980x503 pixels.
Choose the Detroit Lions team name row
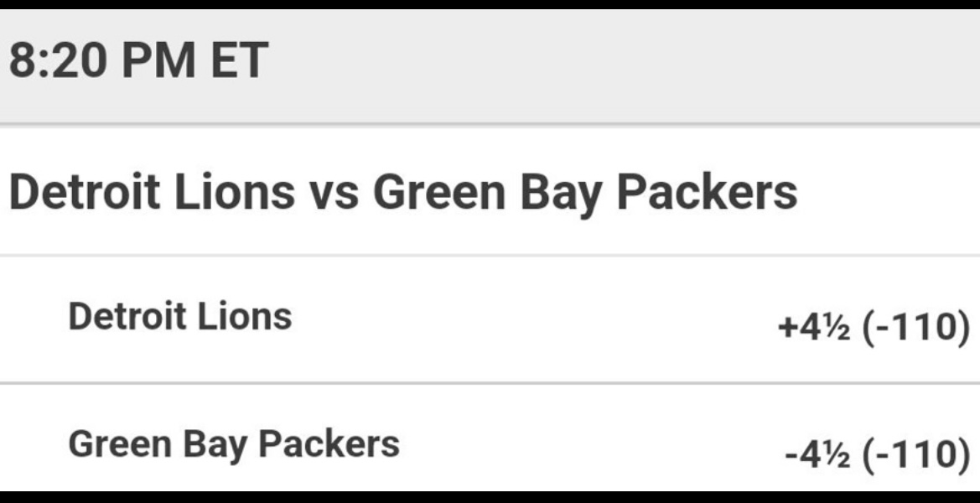[x=490, y=319]
